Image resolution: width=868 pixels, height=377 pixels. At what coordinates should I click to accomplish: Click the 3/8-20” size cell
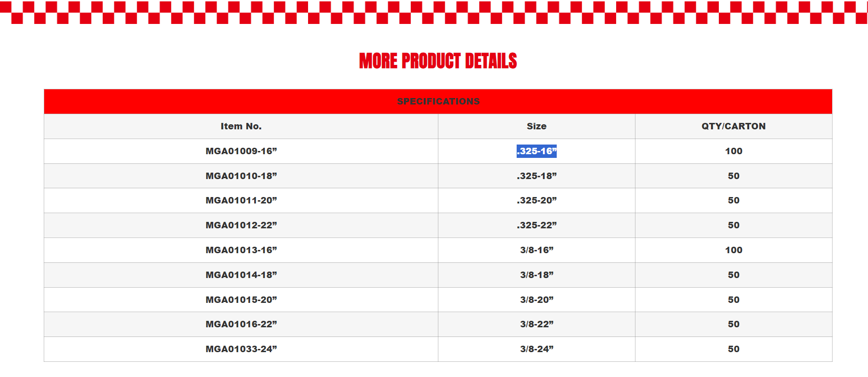pyautogui.click(x=536, y=300)
